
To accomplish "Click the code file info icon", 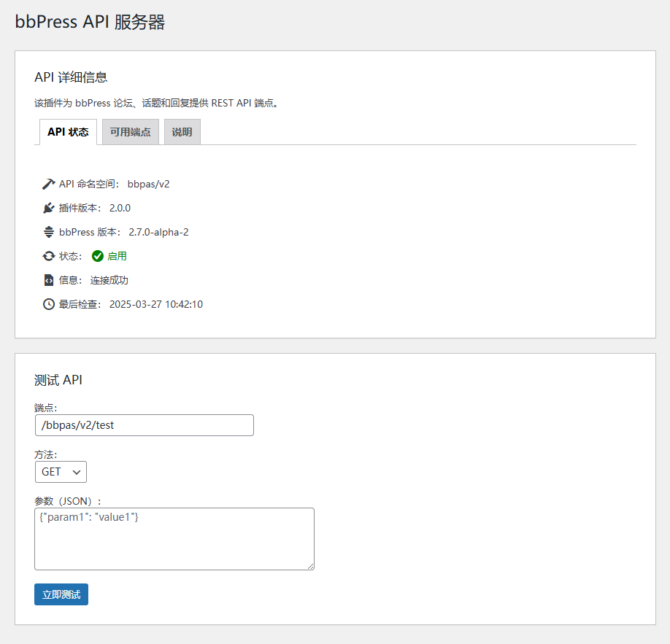I will pos(49,280).
